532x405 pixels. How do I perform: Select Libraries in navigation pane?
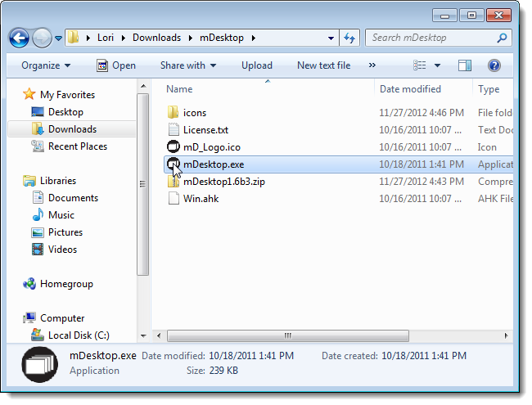58,181
